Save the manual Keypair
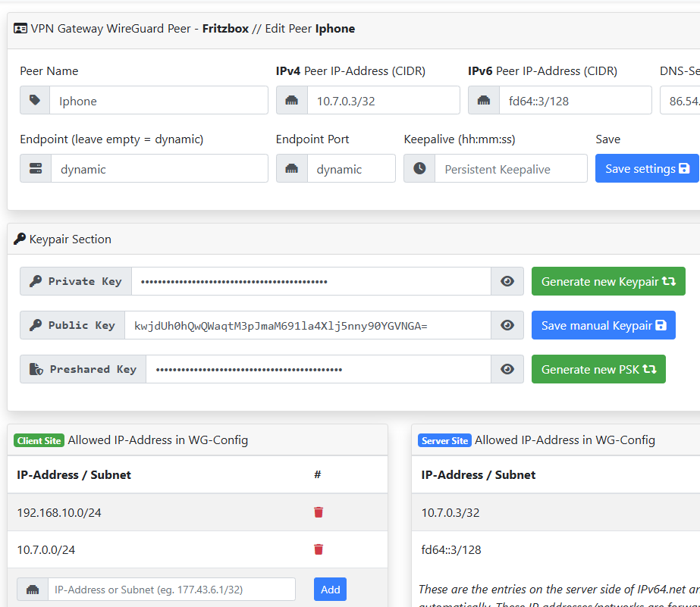 603,325
